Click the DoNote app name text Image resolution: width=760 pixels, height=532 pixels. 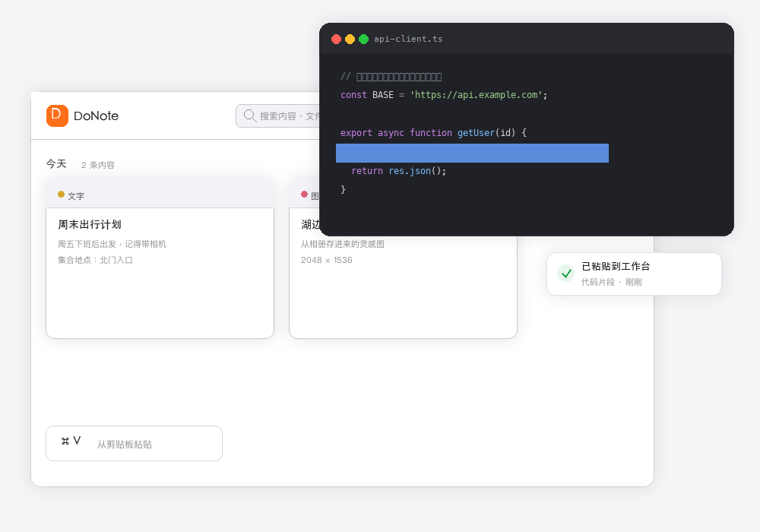click(96, 116)
